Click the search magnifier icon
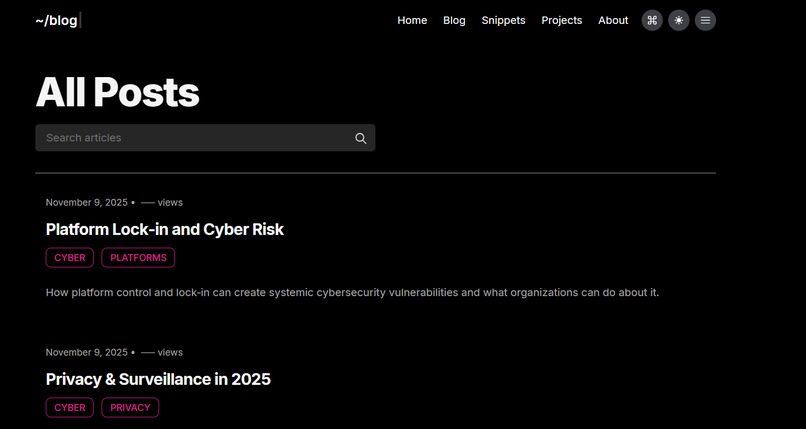 point(361,138)
